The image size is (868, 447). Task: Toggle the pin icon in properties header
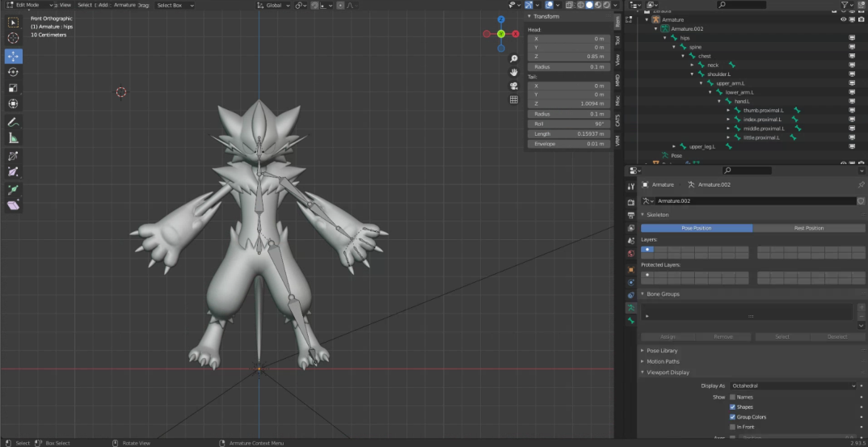click(x=861, y=184)
